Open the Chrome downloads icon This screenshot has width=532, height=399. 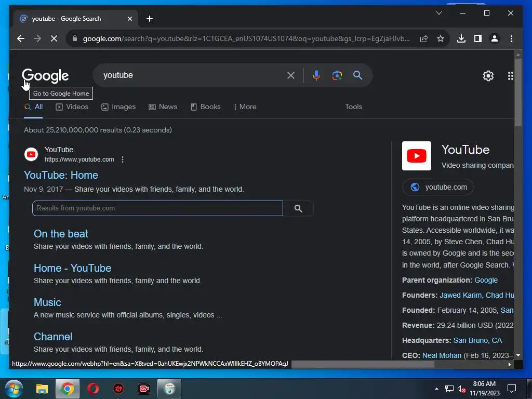461,38
